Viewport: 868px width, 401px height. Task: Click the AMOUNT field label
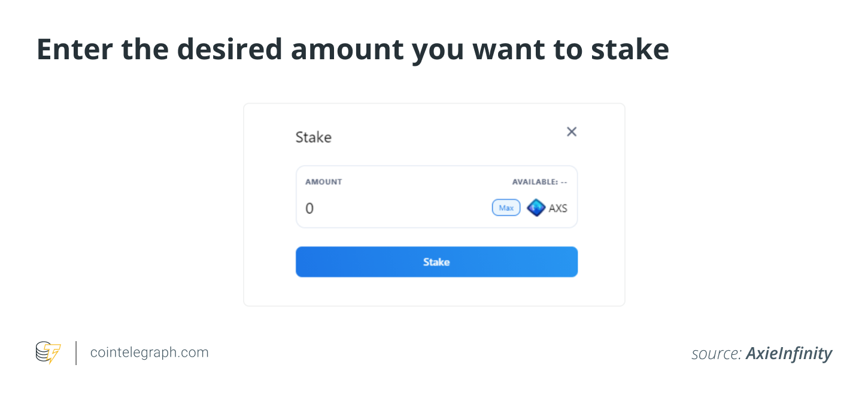click(323, 182)
